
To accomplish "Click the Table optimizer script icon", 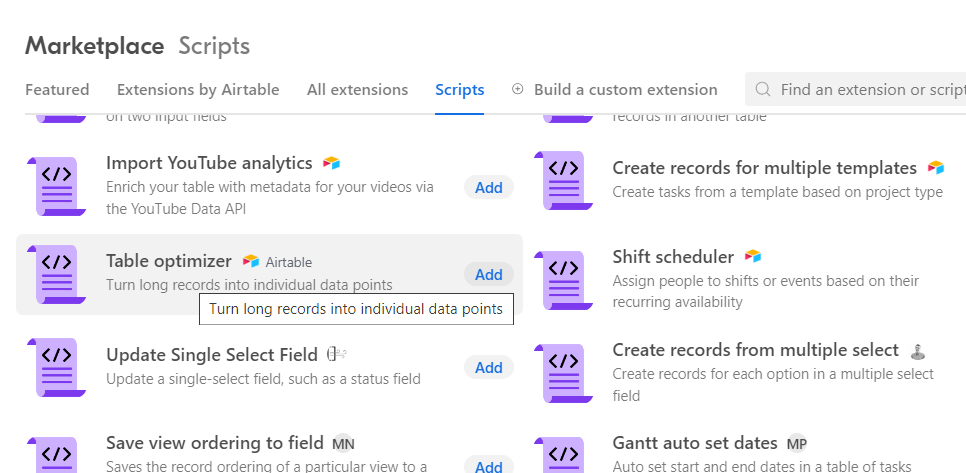I will (56, 274).
